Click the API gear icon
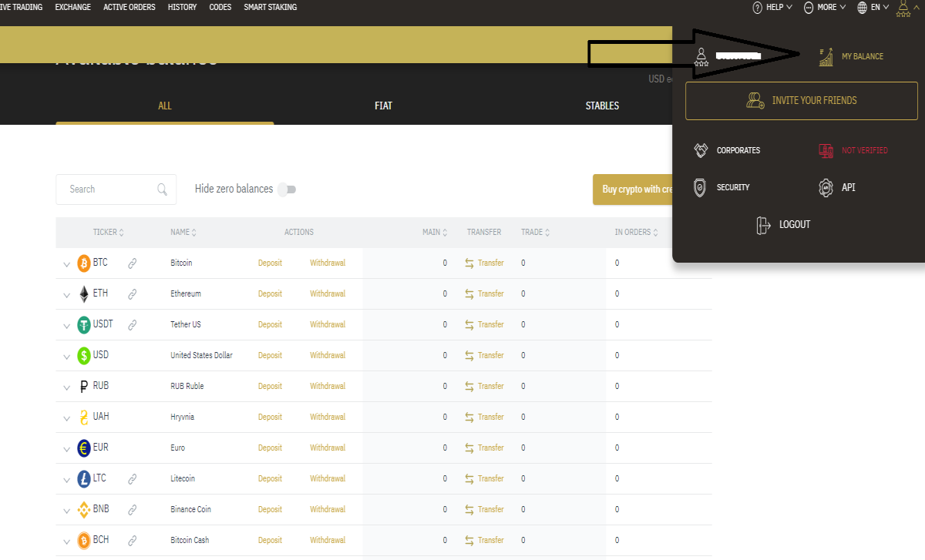This screenshot has width=925, height=560. (826, 187)
